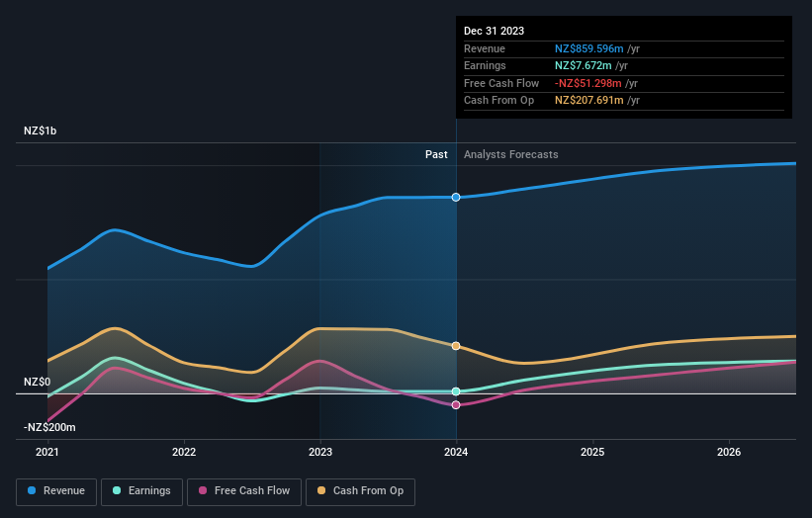Click the 2025 x-axis label

592,453
